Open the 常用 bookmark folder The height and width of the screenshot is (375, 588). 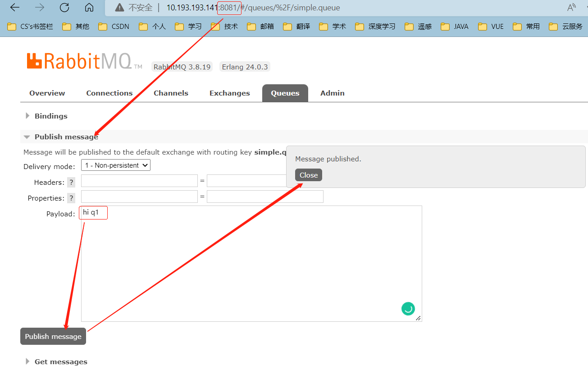(x=526, y=27)
